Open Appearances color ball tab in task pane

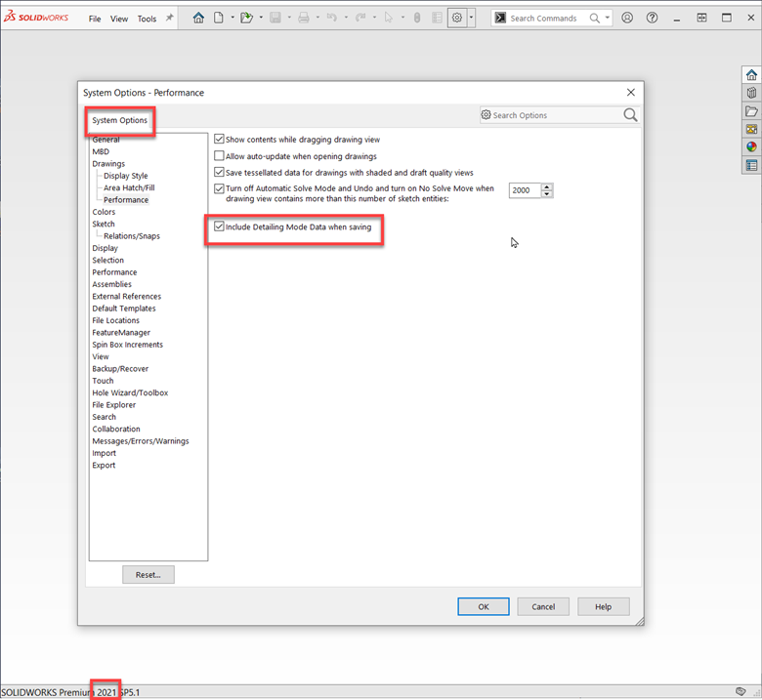tap(751, 147)
